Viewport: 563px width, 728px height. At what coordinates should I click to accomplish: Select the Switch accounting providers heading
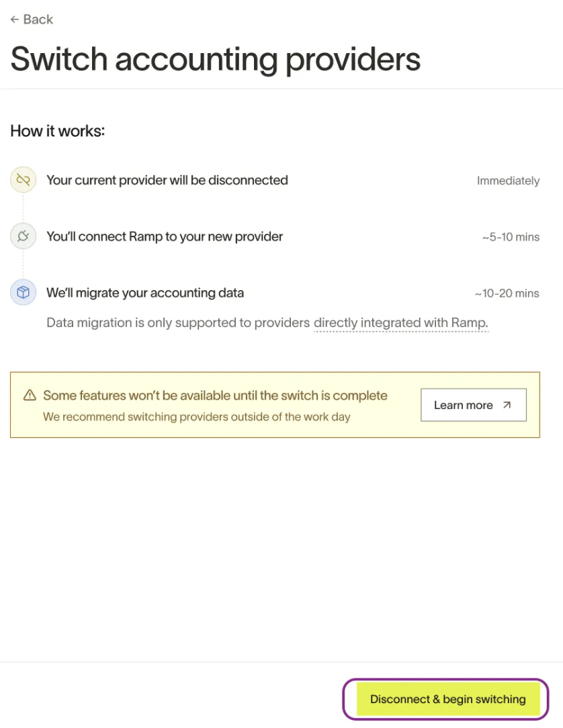coord(215,59)
